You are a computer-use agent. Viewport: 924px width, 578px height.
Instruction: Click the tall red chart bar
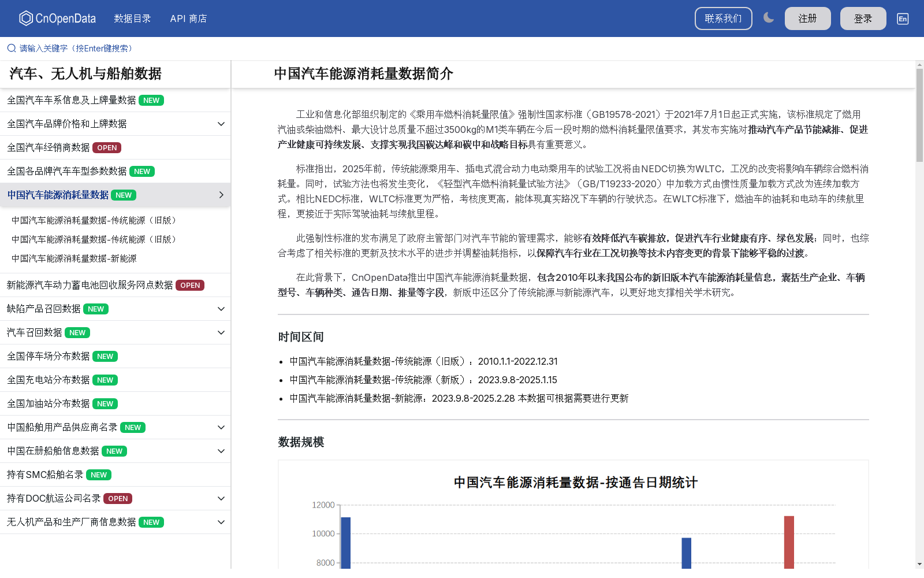(x=789, y=542)
